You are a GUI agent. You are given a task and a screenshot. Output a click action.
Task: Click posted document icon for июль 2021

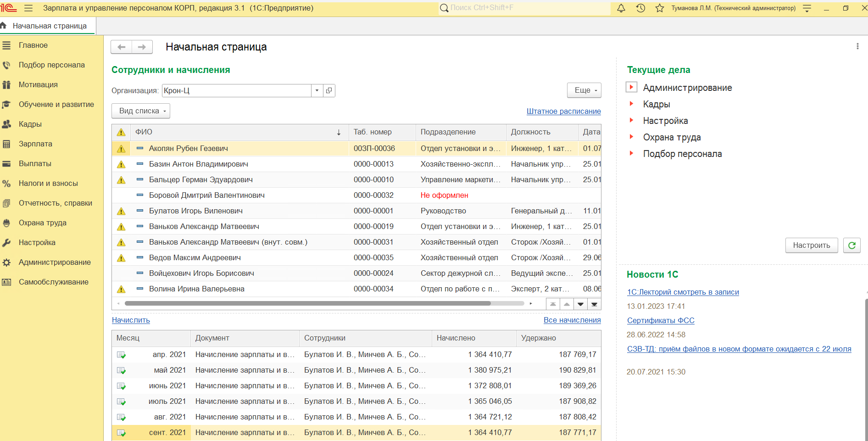coord(121,402)
